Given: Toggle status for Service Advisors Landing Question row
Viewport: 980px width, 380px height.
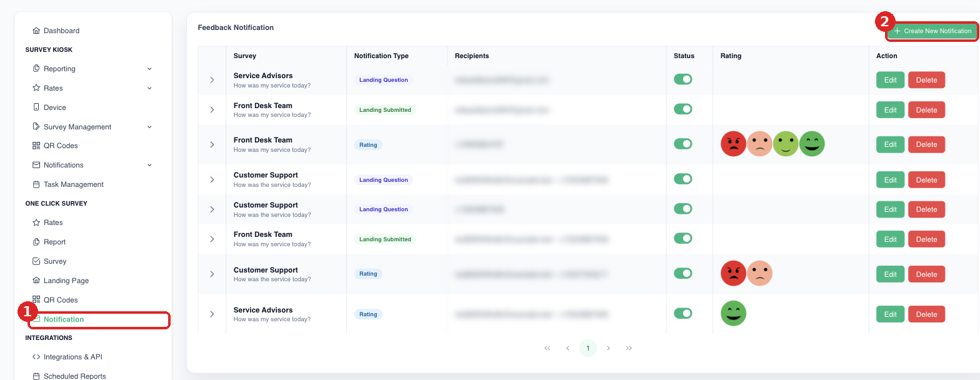Looking at the screenshot, I should coord(683,79).
